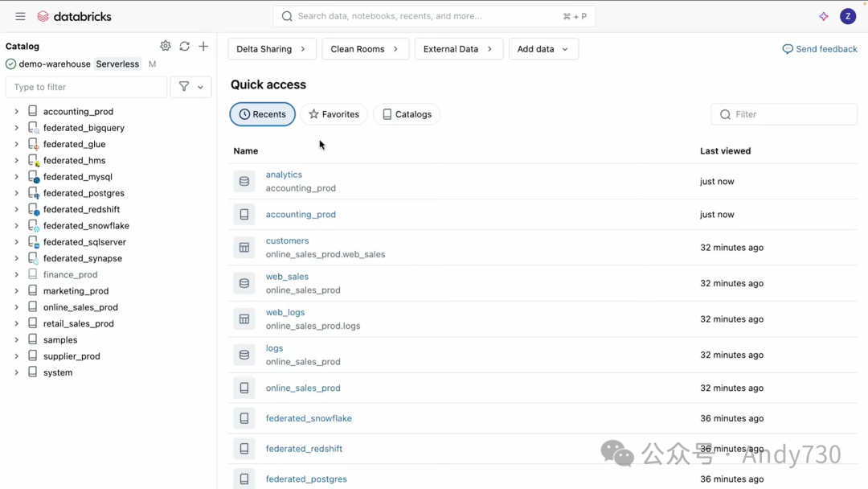Click the federated_mysql catalog icon
The height and width of the screenshot is (489, 868).
tap(33, 177)
